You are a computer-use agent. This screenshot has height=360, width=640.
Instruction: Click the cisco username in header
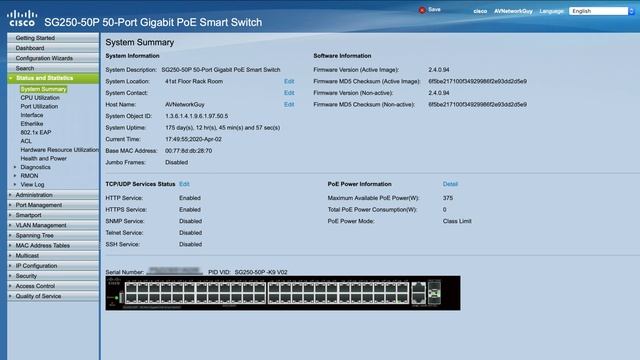click(x=480, y=11)
